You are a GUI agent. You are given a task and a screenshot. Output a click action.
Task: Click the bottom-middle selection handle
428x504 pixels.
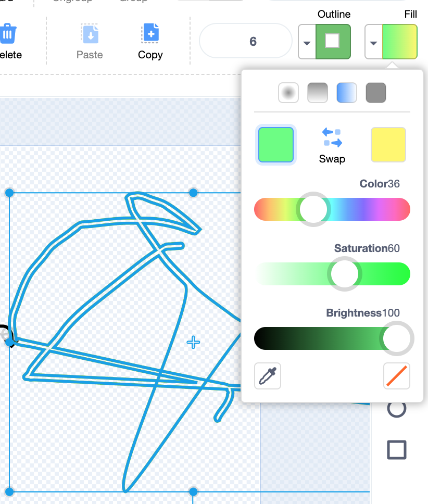(x=193, y=492)
